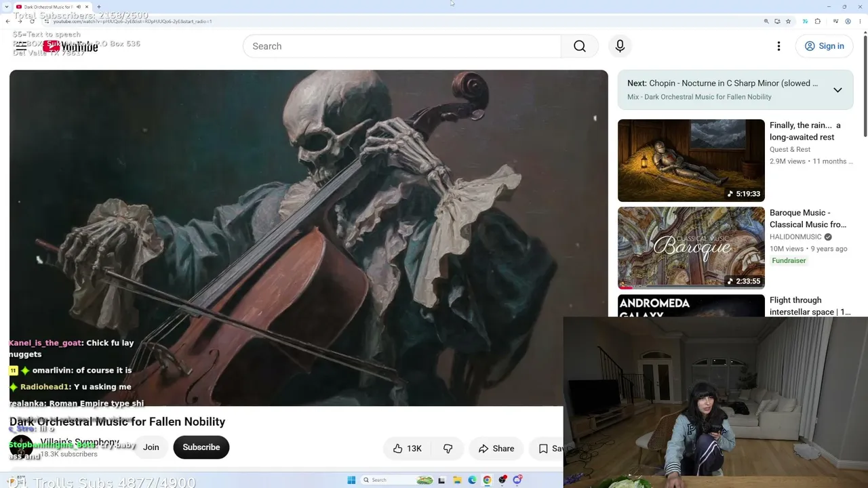Launch Microsoft Edge from the taskbar

[x=472, y=480]
